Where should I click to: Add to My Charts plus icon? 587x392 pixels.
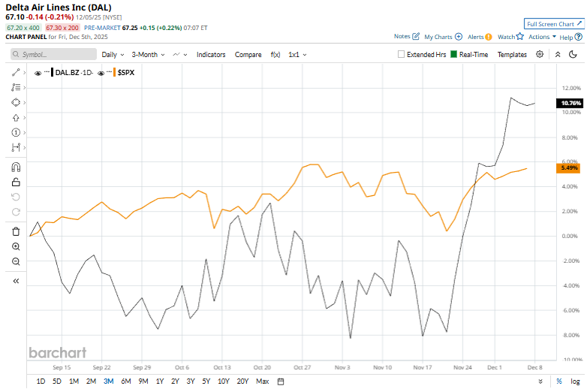point(459,37)
